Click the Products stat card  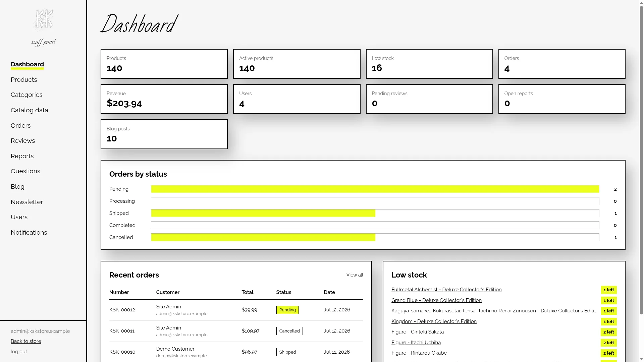(164, 64)
